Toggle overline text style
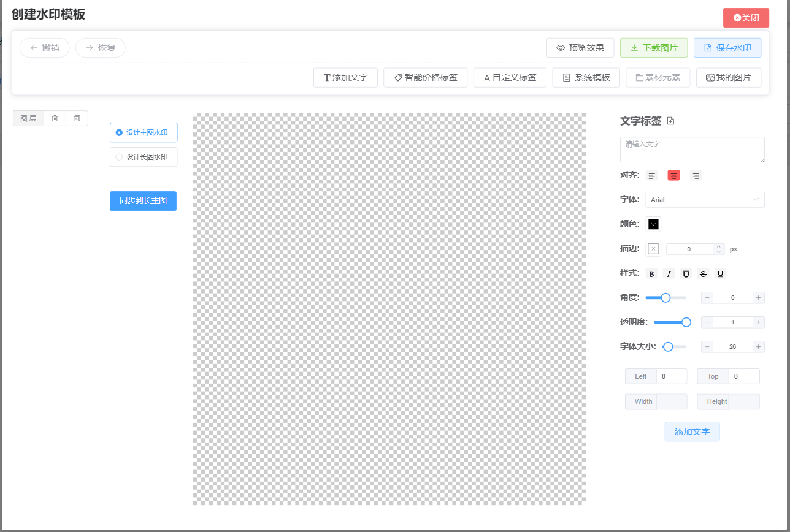 pyautogui.click(x=686, y=274)
